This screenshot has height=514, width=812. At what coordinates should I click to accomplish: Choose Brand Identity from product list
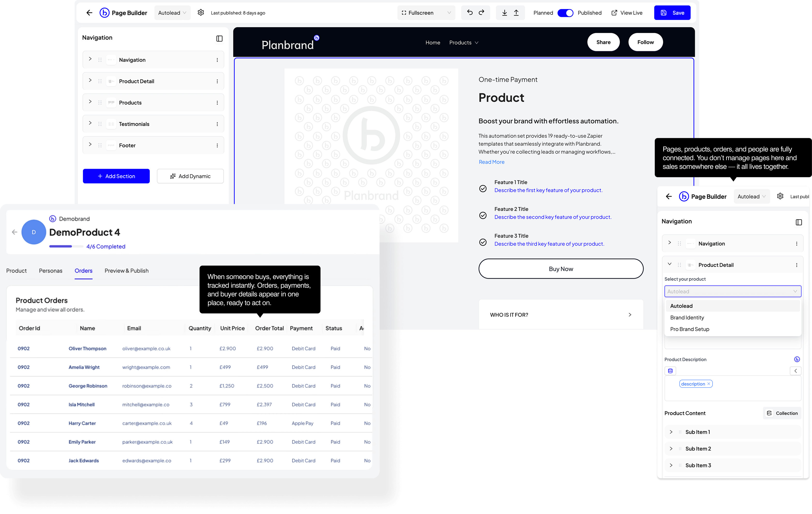687,317
